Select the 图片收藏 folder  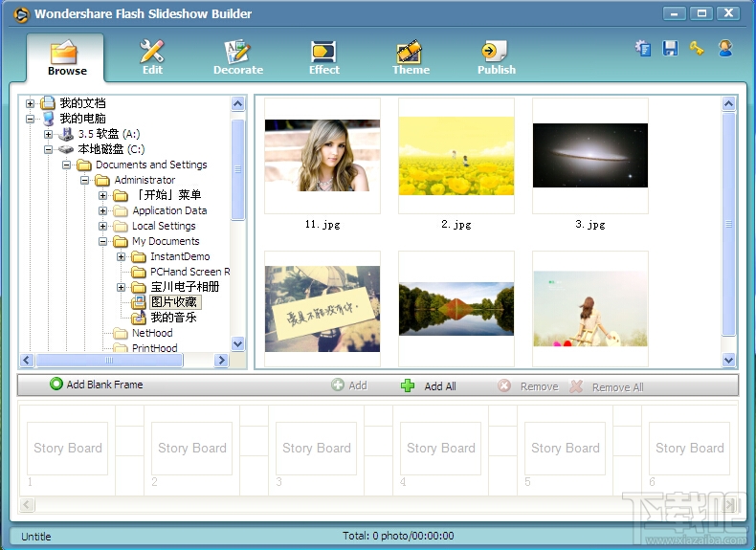point(174,302)
